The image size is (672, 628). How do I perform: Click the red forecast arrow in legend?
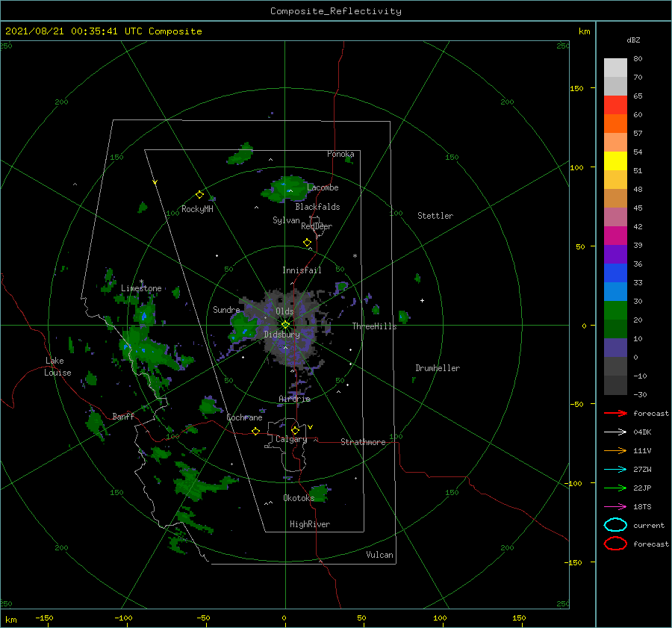click(615, 413)
